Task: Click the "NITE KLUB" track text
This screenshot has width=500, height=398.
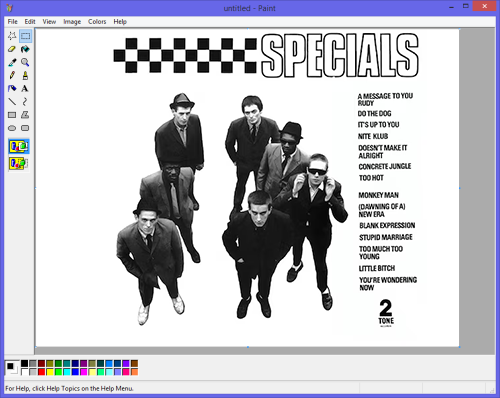Action: point(373,136)
